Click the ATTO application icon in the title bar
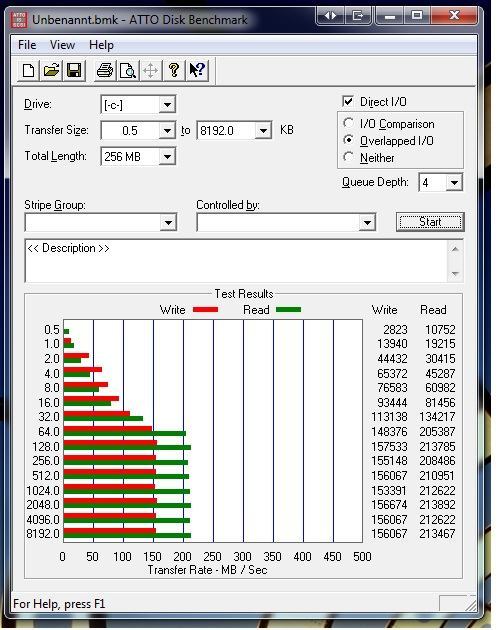Image resolution: width=500 pixels, height=630 pixels. (19, 19)
